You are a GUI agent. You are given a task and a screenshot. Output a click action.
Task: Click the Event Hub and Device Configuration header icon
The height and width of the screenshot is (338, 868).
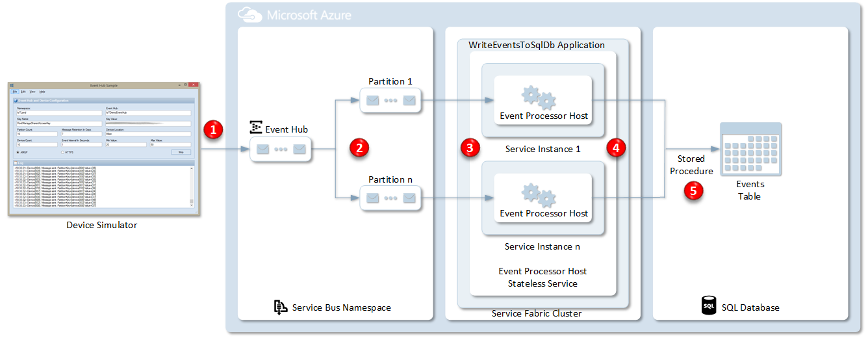pyautogui.click(x=16, y=101)
